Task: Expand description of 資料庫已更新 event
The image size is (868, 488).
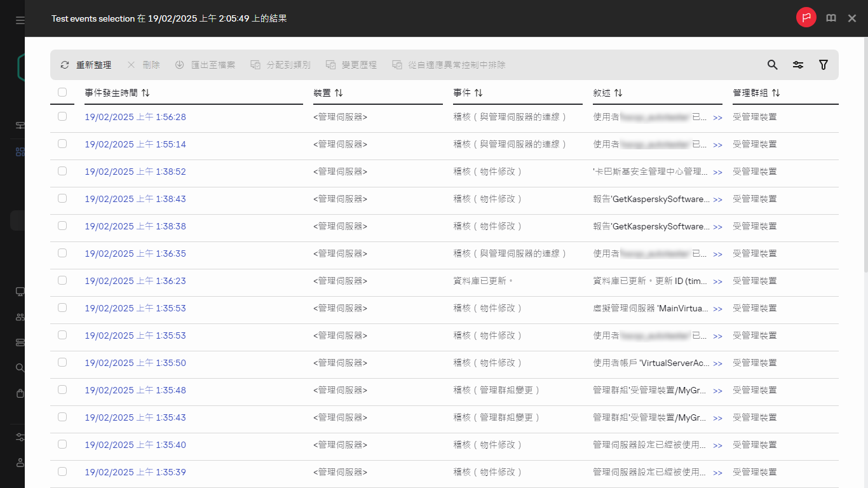Action: 717,281
